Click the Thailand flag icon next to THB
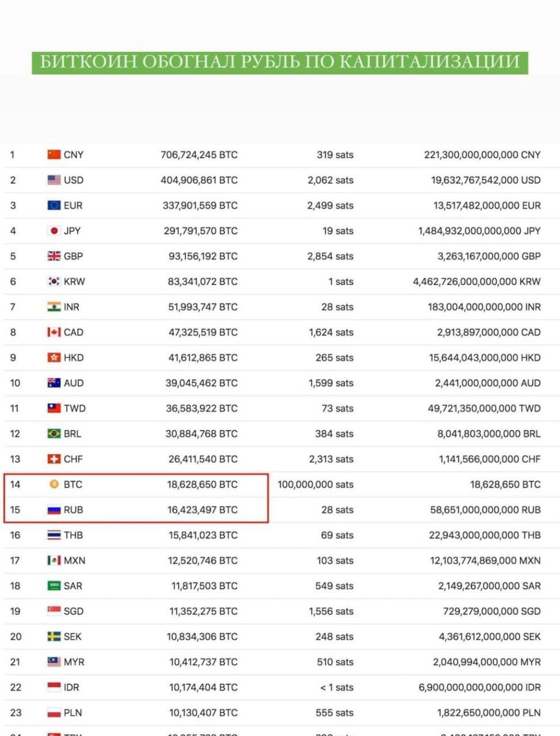The height and width of the screenshot is (736, 560). [54, 535]
